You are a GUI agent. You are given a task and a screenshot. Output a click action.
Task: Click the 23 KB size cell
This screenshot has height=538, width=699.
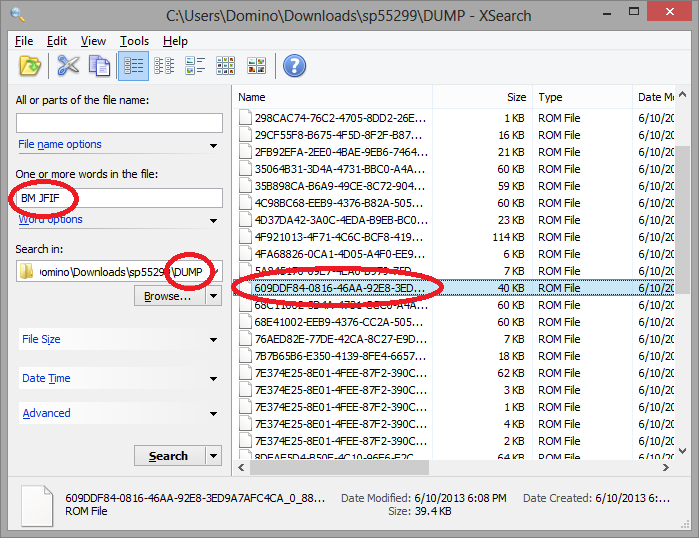click(511, 220)
